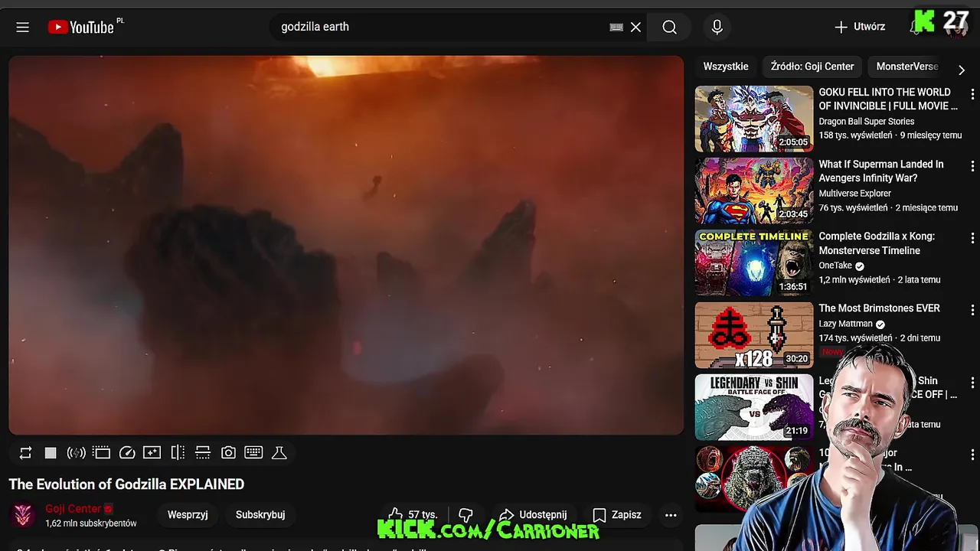Open options menu for Most Brimstones EVER
Screen dimensions: 980x551
tap(972, 311)
